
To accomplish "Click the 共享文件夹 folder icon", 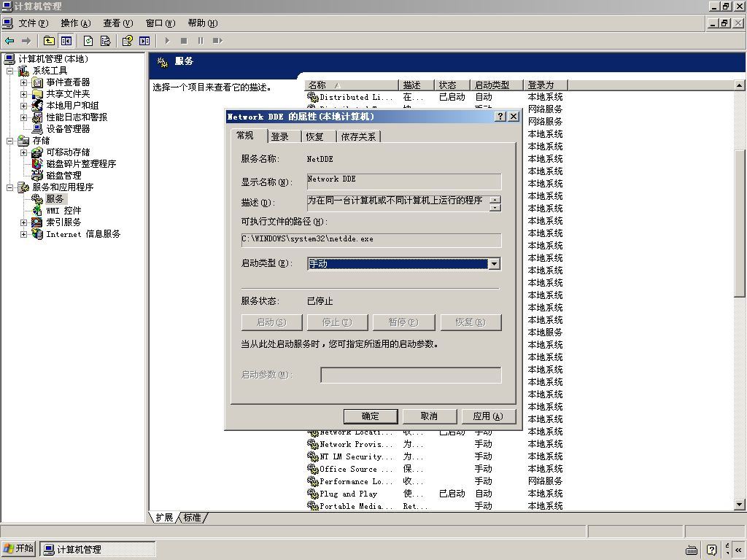I will (x=38, y=94).
